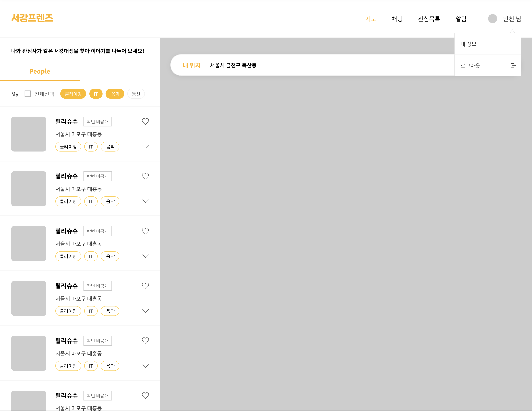The width and height of the screenshot is (532, 411).
Task: Check the 전체선택 checkbox
Action: pyautogui.click(x=28, y=94)
